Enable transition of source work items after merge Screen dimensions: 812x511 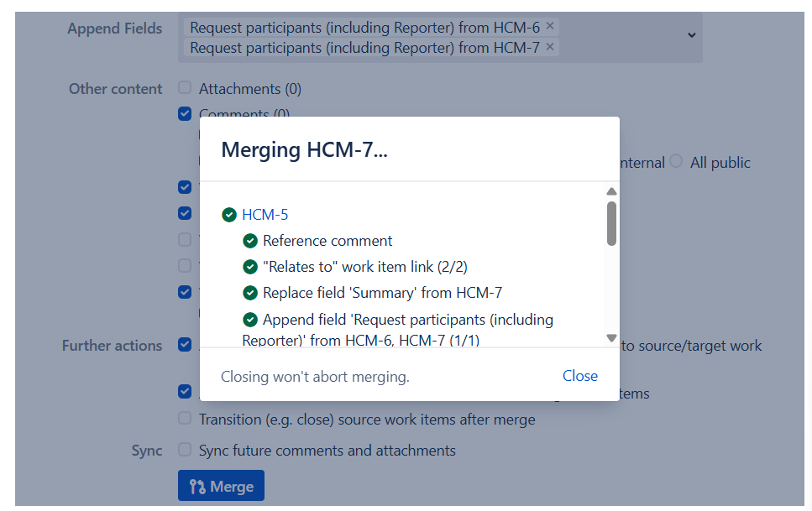click(x=185, y=419)
